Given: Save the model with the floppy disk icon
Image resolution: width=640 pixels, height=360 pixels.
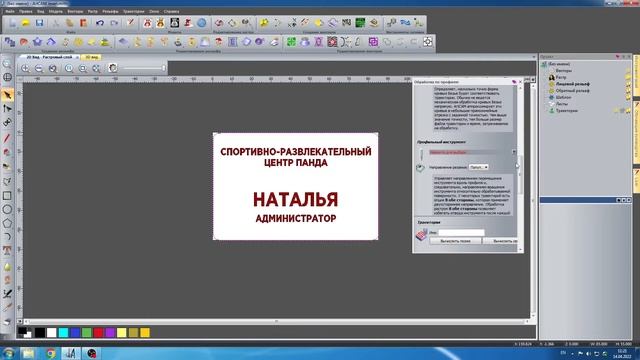Looking at the screenshot, I should 39,23.
